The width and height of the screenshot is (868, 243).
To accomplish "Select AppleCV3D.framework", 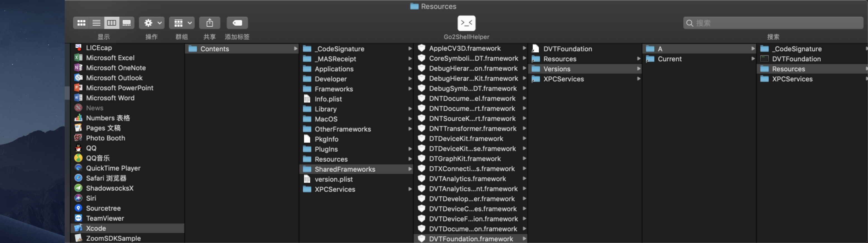I will click(471, 48).
